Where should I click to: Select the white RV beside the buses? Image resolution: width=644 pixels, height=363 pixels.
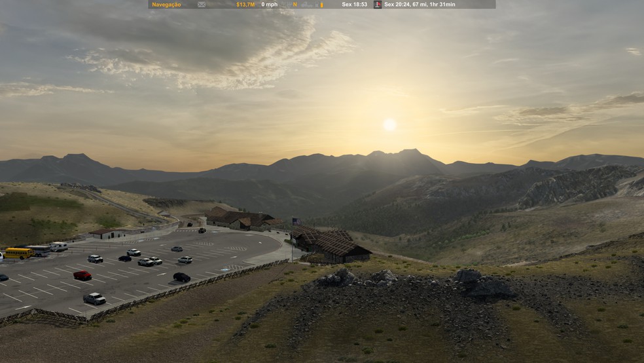pos(58,247)
